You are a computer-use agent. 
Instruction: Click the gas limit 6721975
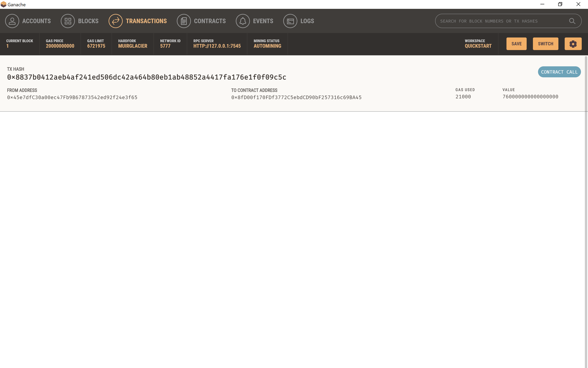(x=96, y=46)
